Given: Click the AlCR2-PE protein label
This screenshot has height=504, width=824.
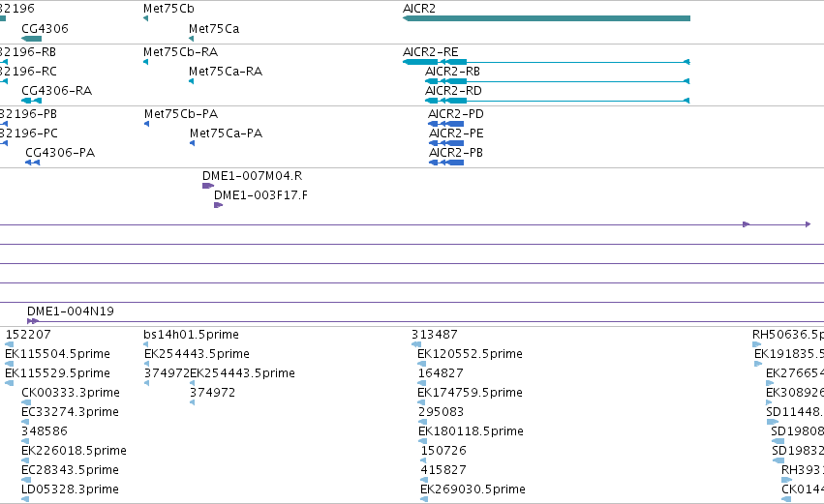Looking at the screenshot, I should coord(456,133).
